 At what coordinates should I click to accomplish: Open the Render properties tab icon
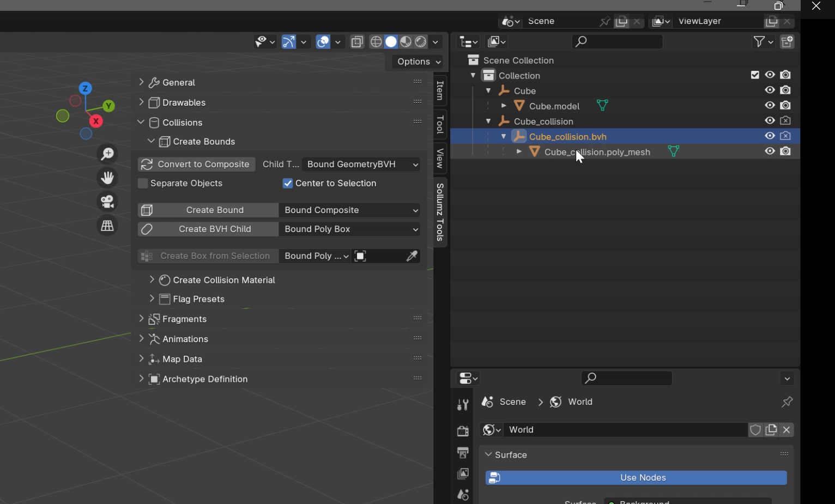[x=463, y=431]
